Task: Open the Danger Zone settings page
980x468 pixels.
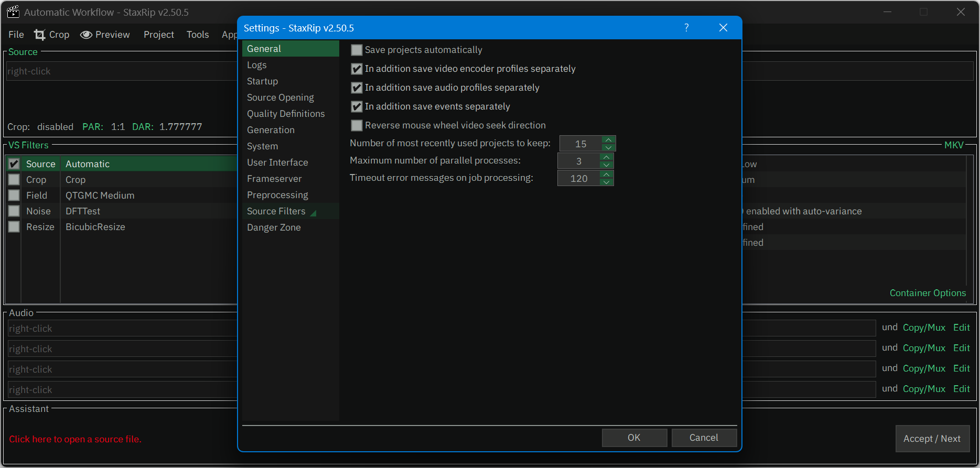Action: pos(274,227)
